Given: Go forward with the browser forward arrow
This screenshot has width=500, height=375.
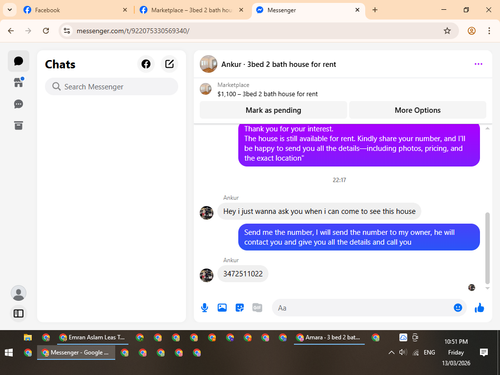Looking at the screenshot, I should [x=28, y=31].
